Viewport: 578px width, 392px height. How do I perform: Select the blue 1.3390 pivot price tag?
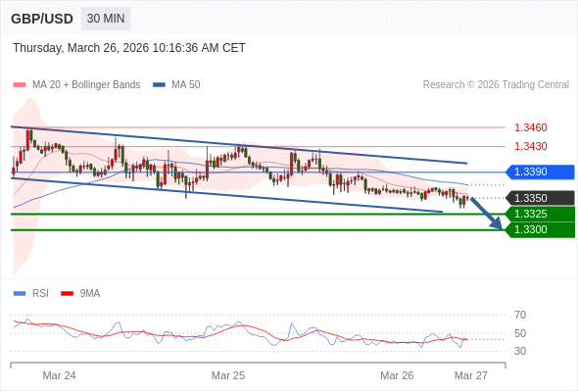540,171
